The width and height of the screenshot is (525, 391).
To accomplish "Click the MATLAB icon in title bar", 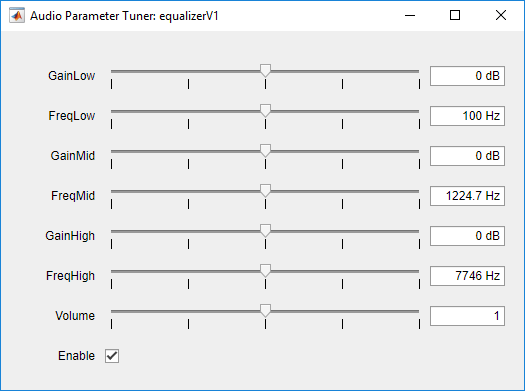I will coord(17,16).
